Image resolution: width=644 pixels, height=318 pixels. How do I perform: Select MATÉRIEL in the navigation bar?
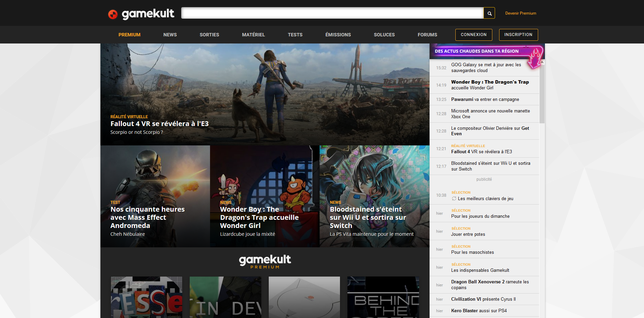point(253,35)
